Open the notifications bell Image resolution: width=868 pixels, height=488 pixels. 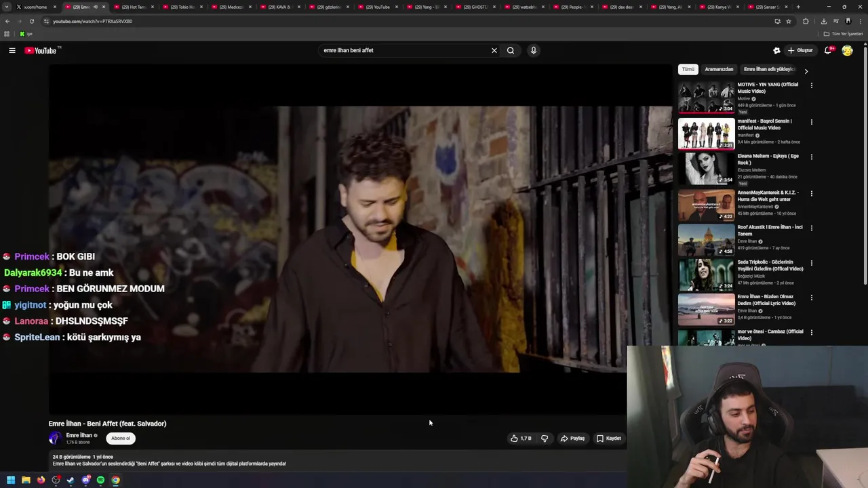pos(829,50)
